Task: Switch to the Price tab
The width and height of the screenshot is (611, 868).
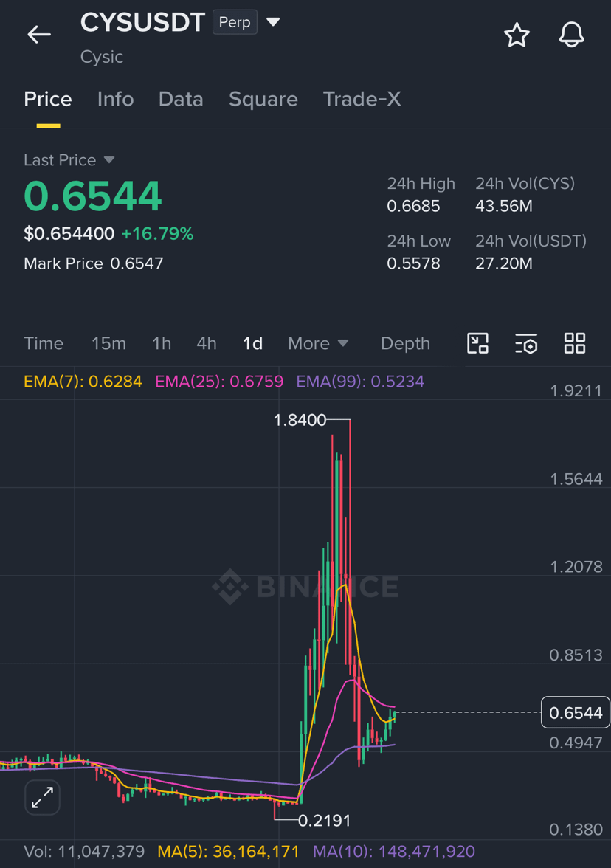Action: pyautogui.click(x=47, y=99)
